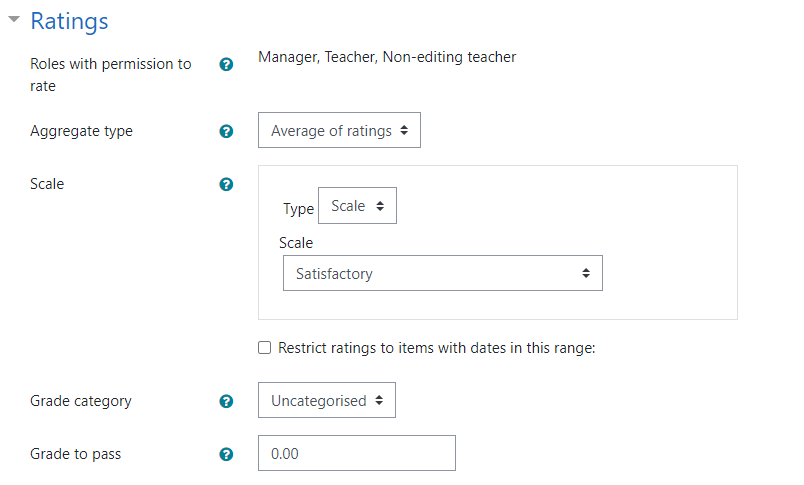804x485 pixels.
Task: Enable the Restrict ratings date range checkbox
Action: (265, 348)
